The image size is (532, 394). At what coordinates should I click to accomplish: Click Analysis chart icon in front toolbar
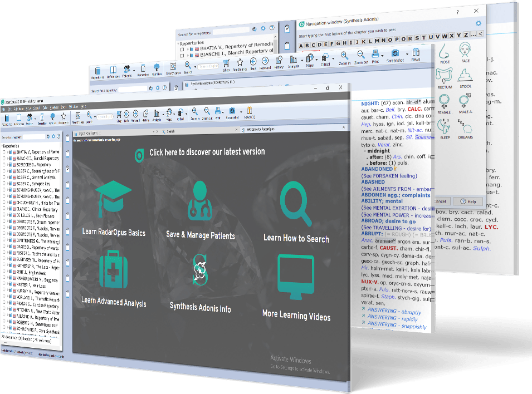pos(157,115)
